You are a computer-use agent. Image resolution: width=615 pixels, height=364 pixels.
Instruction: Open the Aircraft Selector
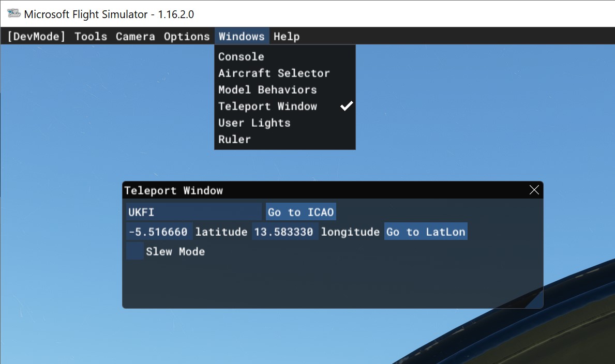coord(274,73)
